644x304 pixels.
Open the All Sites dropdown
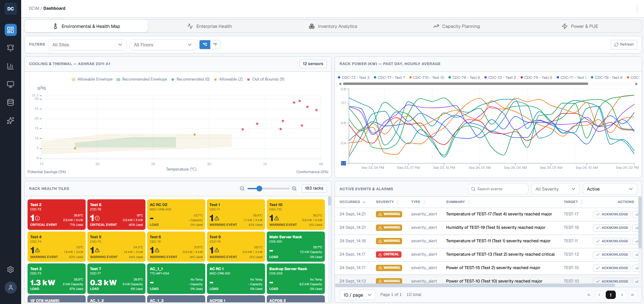(87, 45)
